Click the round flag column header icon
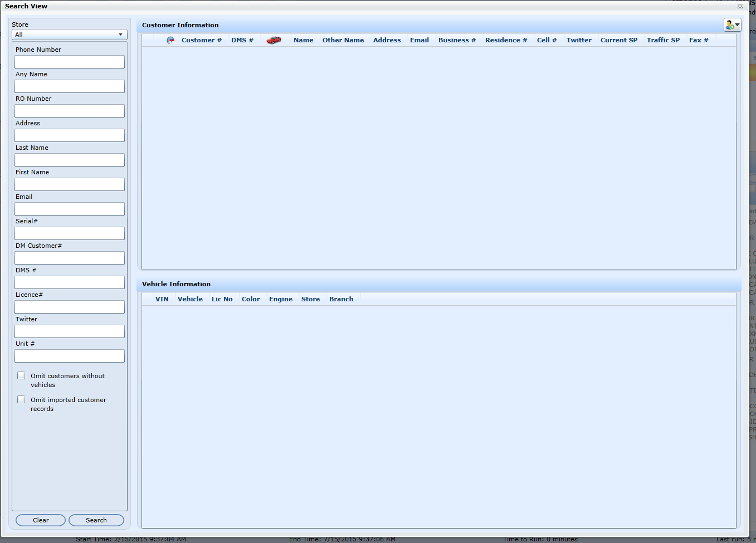Viewport: 756px width, 543px height. [170, 40]
